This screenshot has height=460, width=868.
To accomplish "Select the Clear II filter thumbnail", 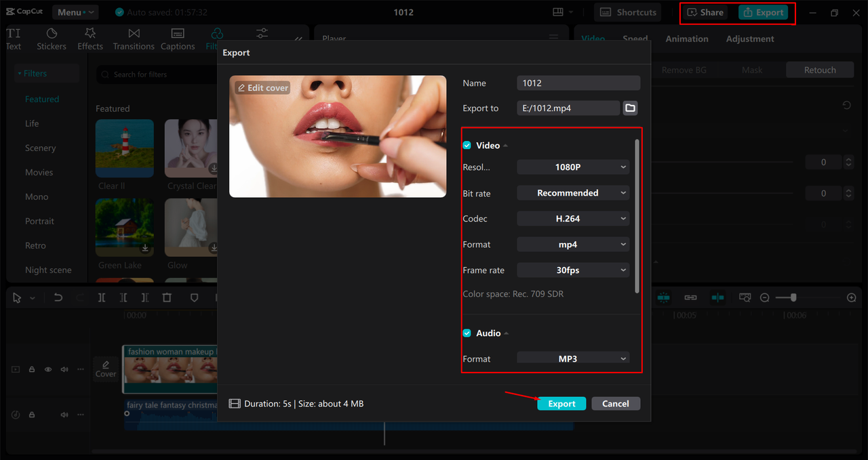I will coord(125,148).
